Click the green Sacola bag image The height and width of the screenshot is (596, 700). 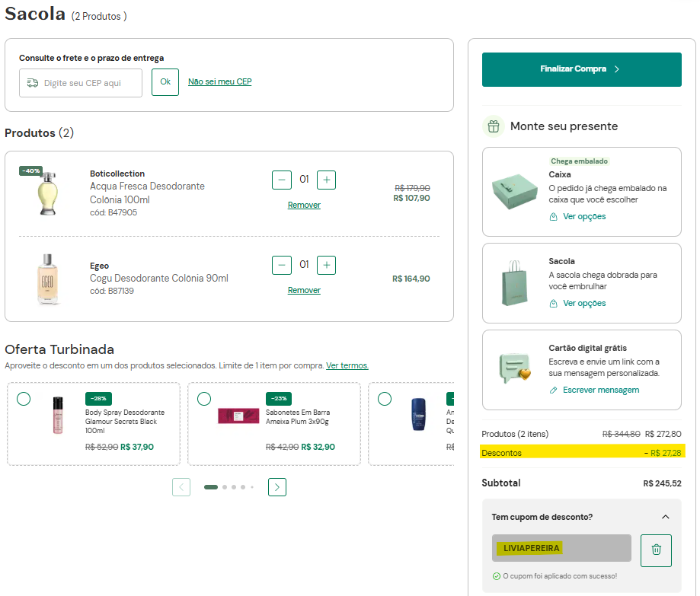click(515, 283)
